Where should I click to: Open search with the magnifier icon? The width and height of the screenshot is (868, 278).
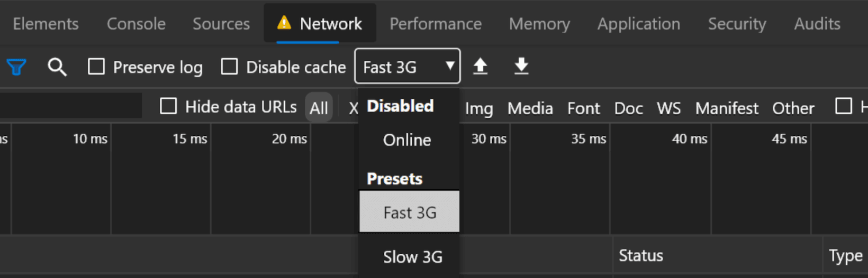pos(57,67)
